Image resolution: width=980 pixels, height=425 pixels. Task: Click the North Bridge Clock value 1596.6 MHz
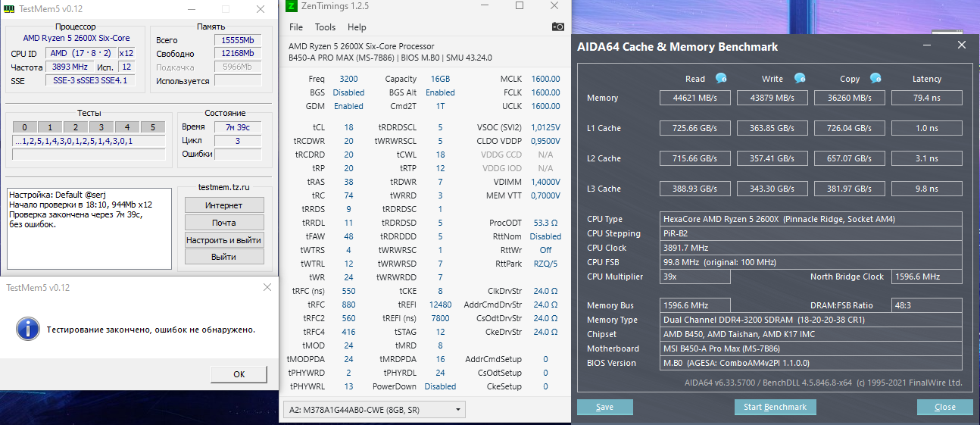(927, 277)
